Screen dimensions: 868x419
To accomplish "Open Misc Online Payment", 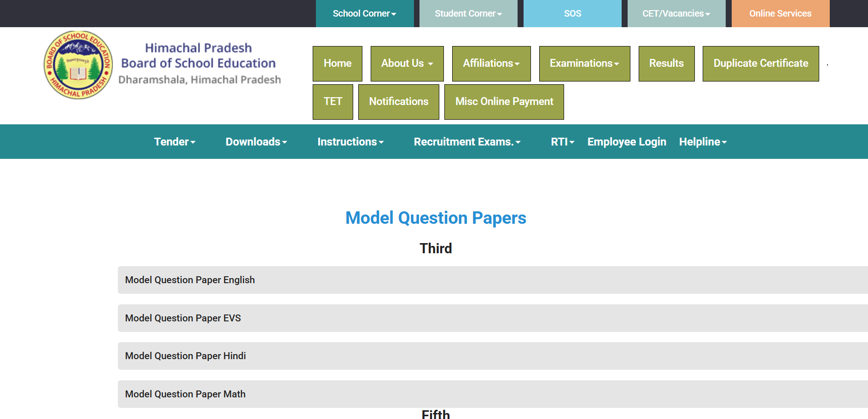I will click(504, 102).
